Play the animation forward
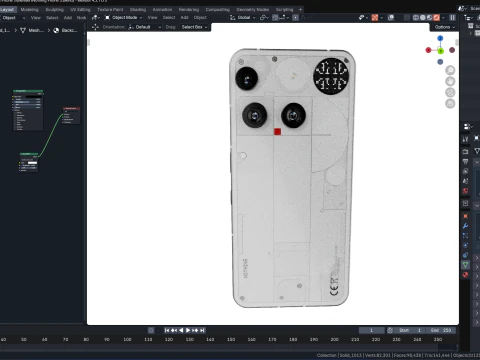The width and height of the screenshot is (480, 360). point(188,330)
